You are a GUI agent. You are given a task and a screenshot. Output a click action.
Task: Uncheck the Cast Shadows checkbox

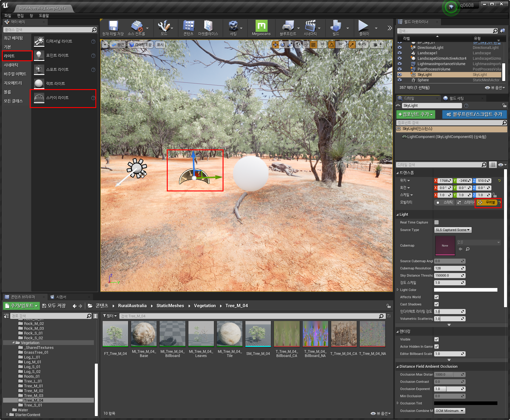436,304
